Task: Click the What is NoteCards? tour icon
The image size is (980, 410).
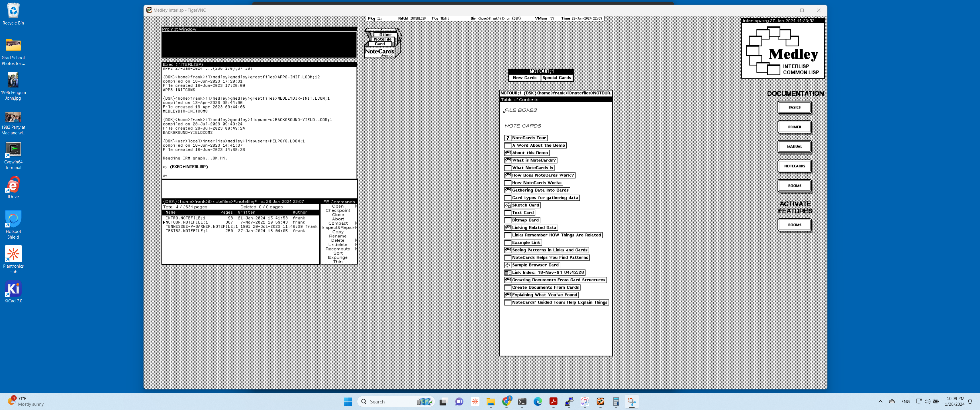Action: 507,160
